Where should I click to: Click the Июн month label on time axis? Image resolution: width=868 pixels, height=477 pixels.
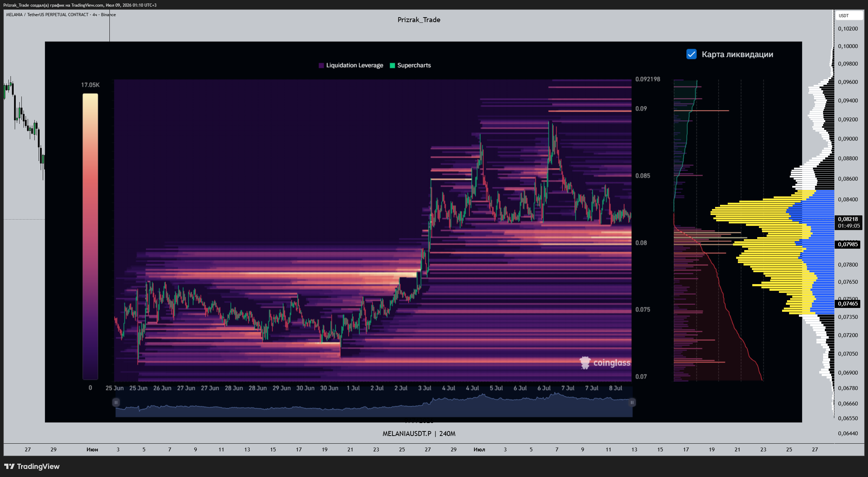92,450
